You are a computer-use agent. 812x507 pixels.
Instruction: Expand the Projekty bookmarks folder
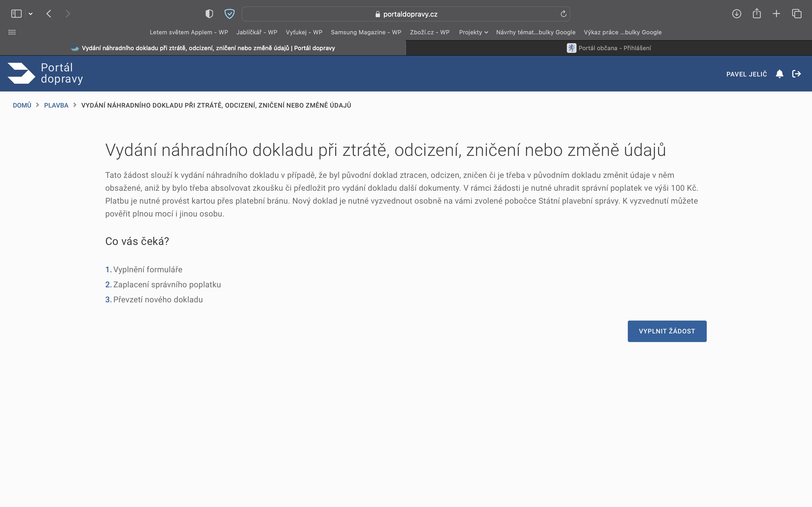(473, 32)
